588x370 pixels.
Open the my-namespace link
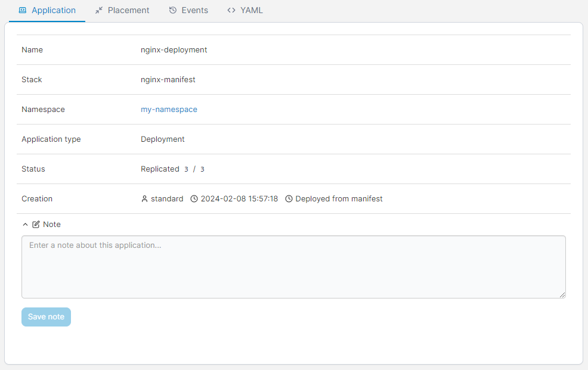[x=169, y=110]
